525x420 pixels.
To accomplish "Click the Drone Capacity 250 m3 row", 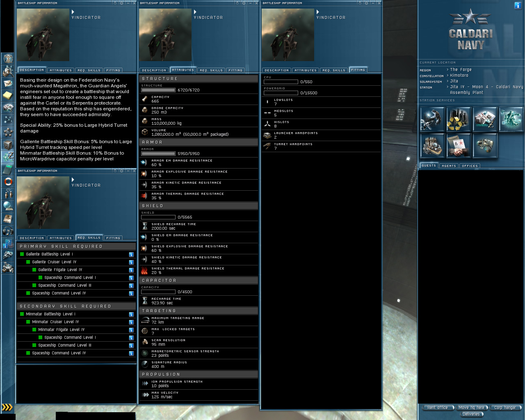I will (x=199, y=110).
